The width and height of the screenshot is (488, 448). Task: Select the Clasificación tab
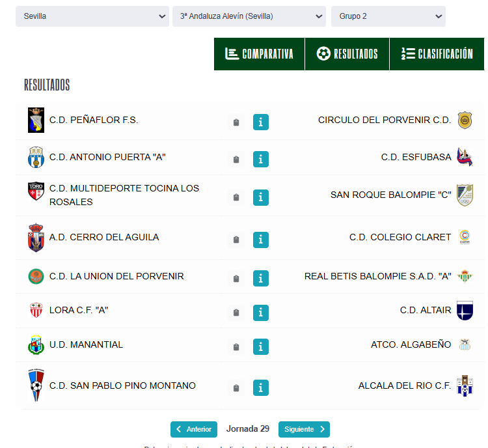(x=437, y=54)
